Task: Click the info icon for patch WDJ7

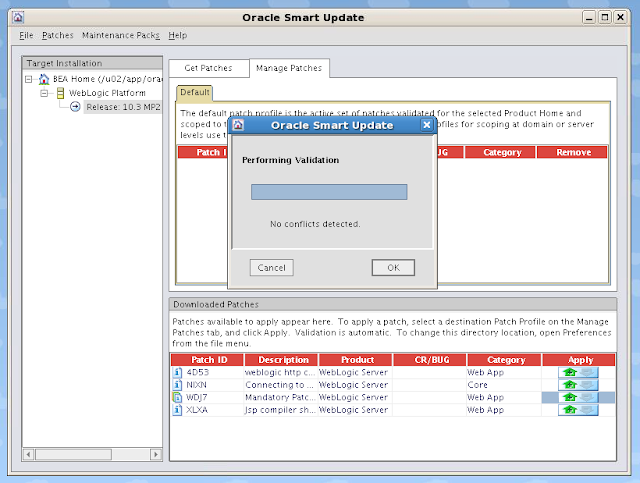Action: pos(177,397)
